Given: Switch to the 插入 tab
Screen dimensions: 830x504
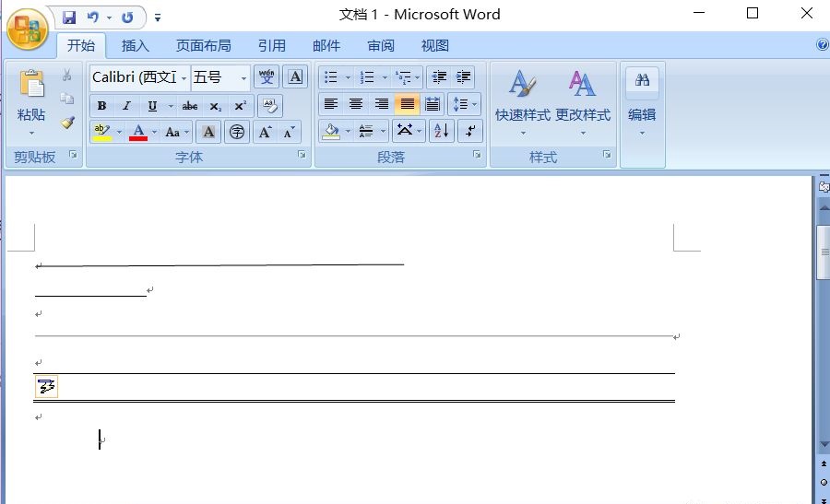Looking at the screenshot, I should (x=136, y=45).
